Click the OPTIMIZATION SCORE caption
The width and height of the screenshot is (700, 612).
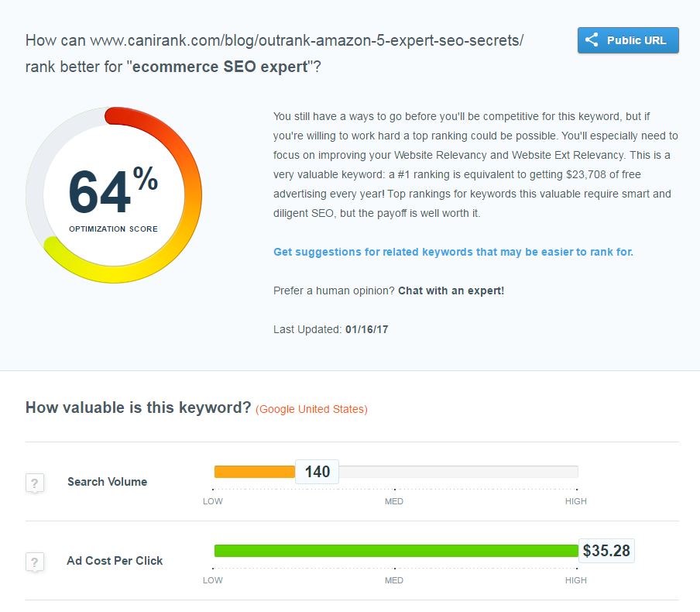[x=113, y=229]
